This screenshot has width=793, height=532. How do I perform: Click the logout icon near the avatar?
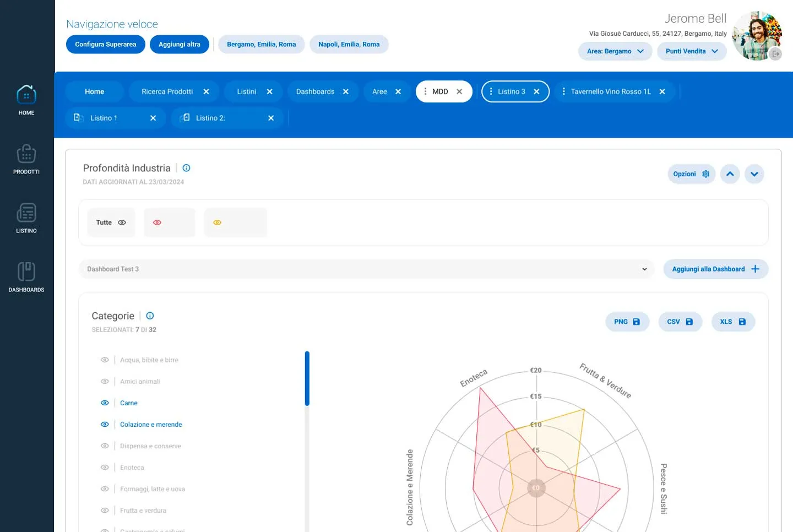[x=775, y=54]
